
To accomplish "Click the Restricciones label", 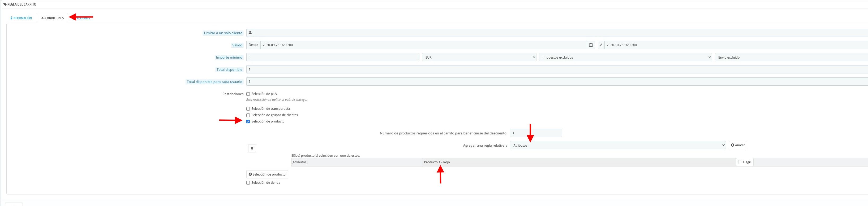I will coord(233,94).
